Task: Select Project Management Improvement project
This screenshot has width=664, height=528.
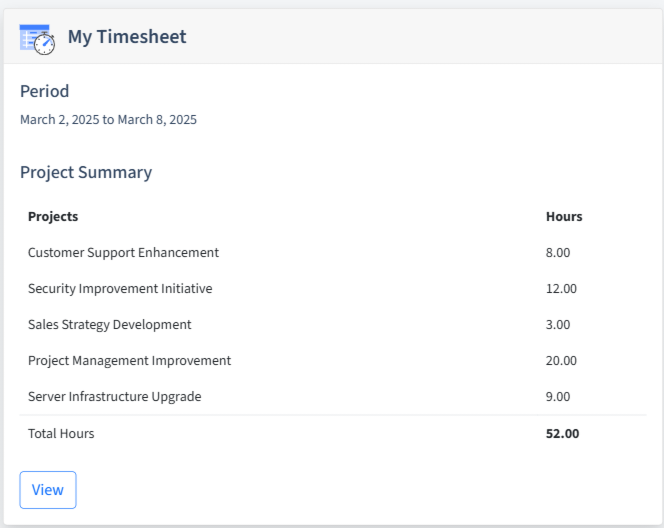Action: 130,360
